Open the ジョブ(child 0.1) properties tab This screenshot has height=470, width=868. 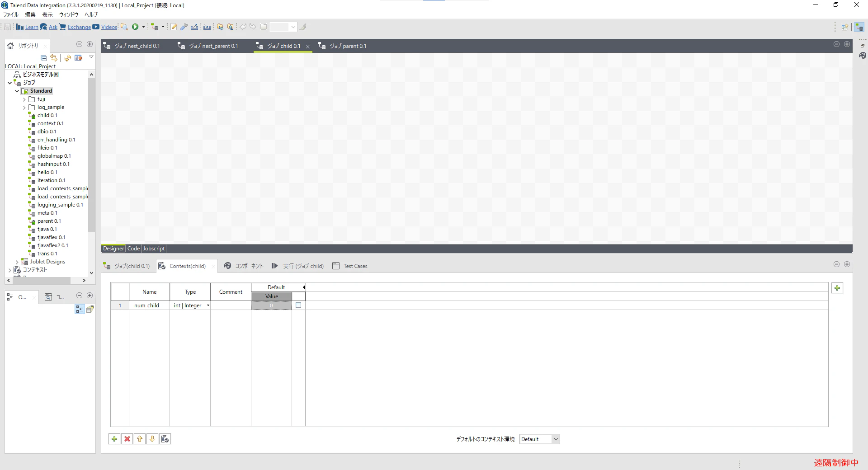coord(127,266)
